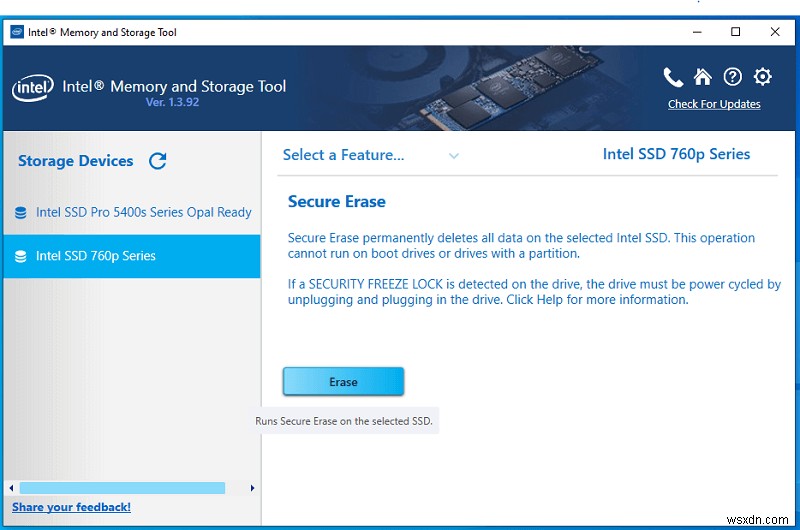Click the drive icon beside 760p Series
Screen dimensions: 800x530
(21, 257)
